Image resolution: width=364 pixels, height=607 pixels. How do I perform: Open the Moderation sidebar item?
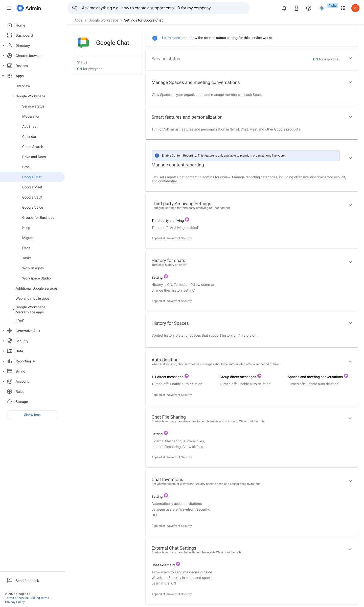31,116
